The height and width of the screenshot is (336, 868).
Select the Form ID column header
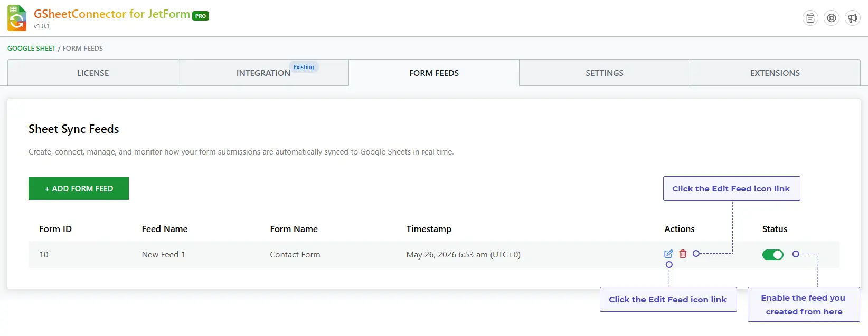click(x=55, y=229)
